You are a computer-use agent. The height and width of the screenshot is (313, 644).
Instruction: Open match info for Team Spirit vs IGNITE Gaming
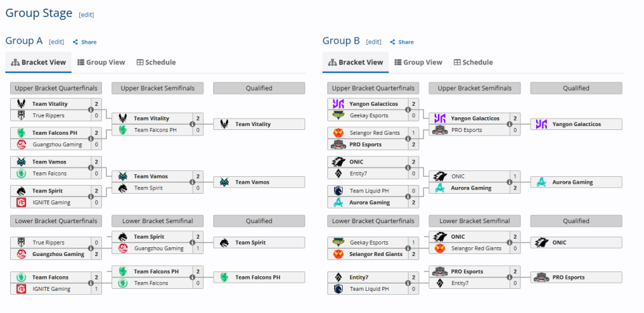coord(91,196)
